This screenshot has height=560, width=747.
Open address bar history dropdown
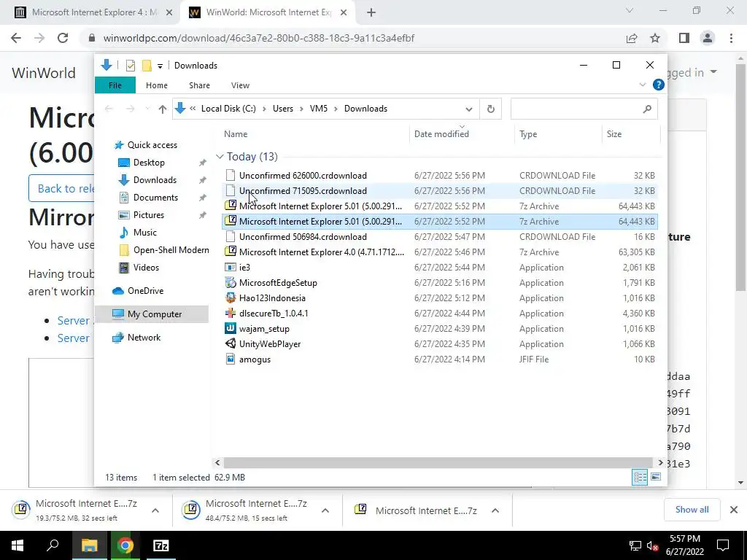(x=469, y=109)
